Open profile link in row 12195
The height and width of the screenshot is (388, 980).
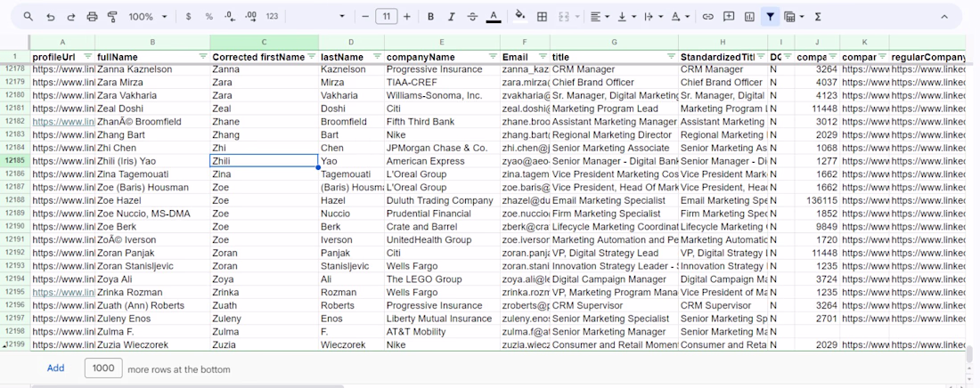coord(63,292)
